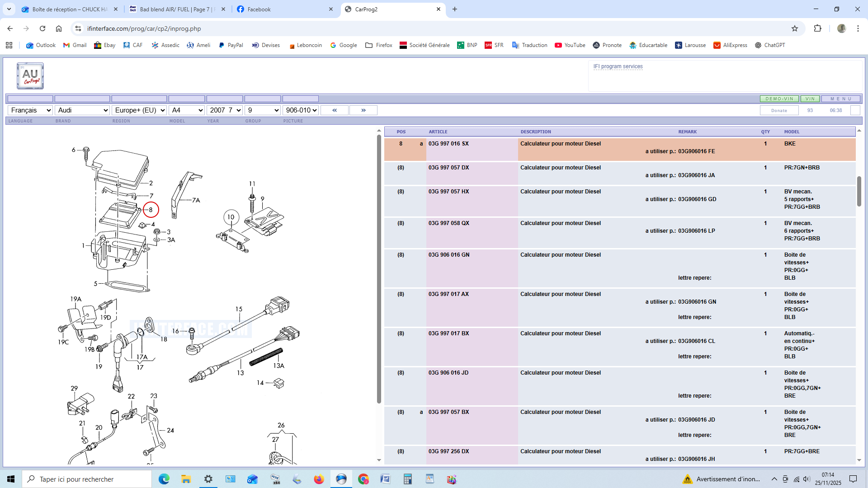868x488 pixels.
Task: Open the Google Chrome taskbar icon
Action: 363,479
